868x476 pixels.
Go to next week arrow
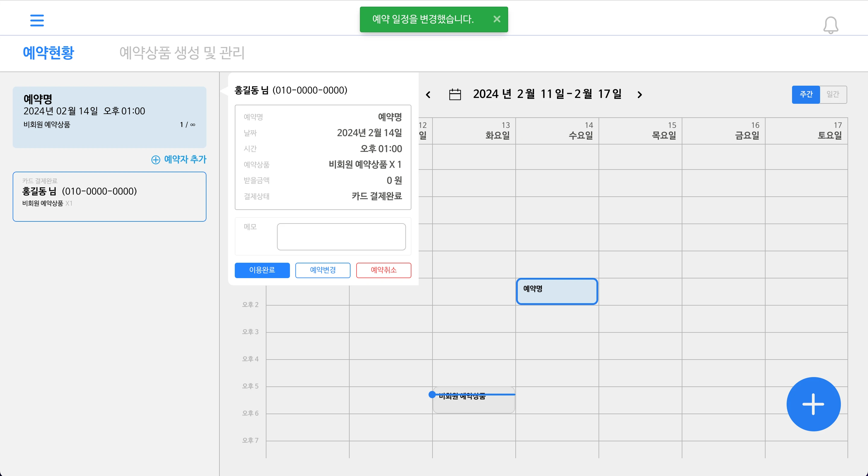640,95
